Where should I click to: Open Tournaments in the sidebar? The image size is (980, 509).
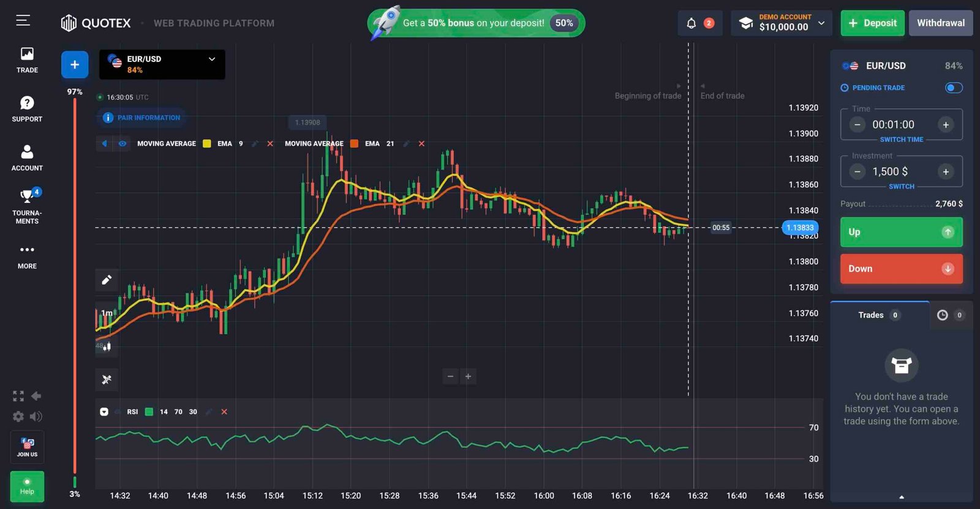[27, 206]
